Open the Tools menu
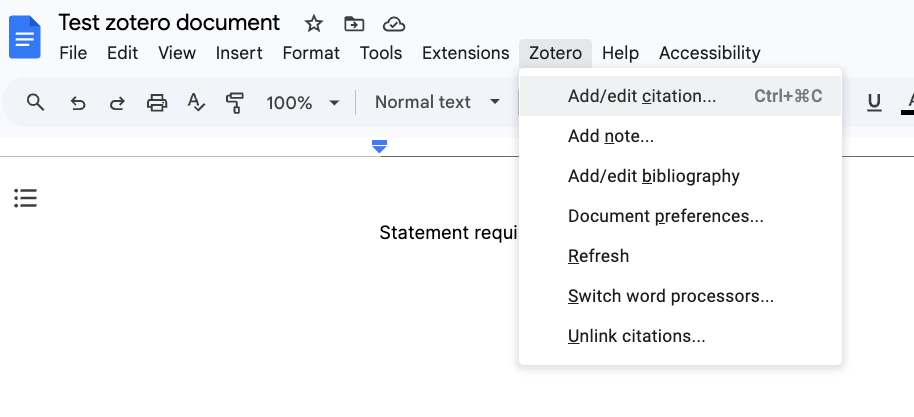The height and width of the screenshot is (417, 914). pos(381,53)
